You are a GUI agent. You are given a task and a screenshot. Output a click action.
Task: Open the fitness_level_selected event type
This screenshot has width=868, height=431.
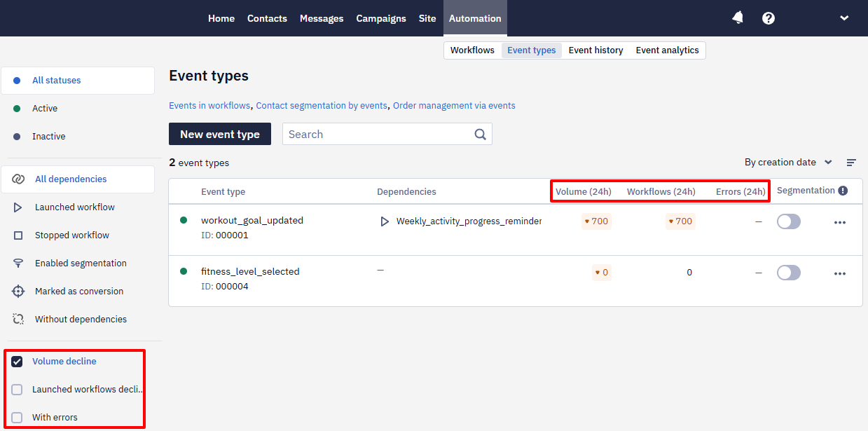click(250, 271)
